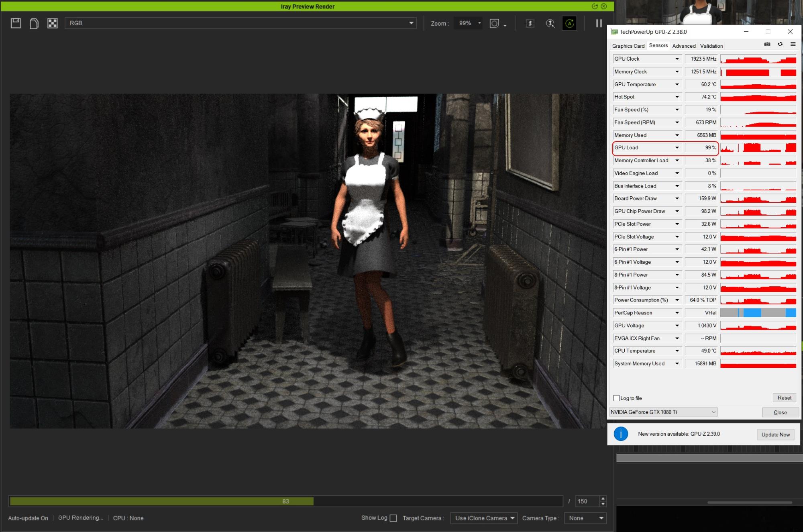803x532 pixels.
Task: Switch to the Advanced tab
Action: (684, 46)
